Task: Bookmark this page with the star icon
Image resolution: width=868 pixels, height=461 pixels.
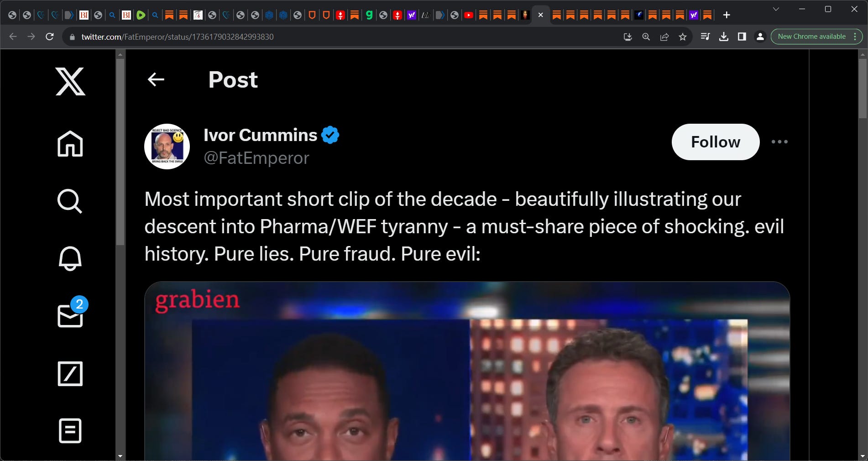Action: click(x=683, y=37)
